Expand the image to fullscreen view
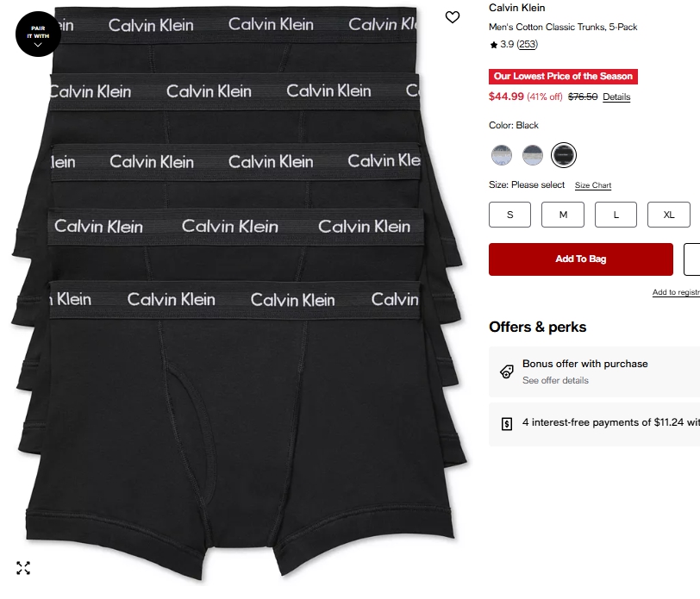 tap(23, 568)
